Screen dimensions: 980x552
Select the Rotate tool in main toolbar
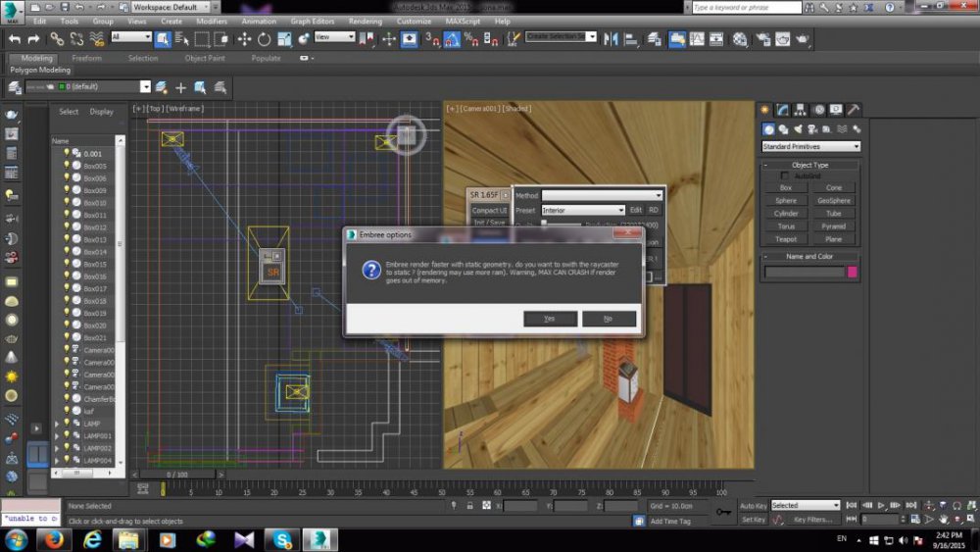pyautogui.click(x=265, y=39)
